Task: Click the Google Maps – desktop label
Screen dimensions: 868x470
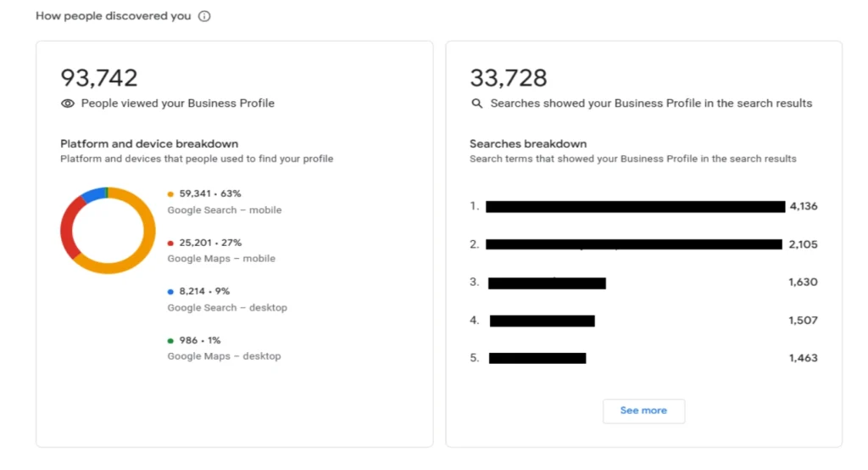Action: point(224,356)
